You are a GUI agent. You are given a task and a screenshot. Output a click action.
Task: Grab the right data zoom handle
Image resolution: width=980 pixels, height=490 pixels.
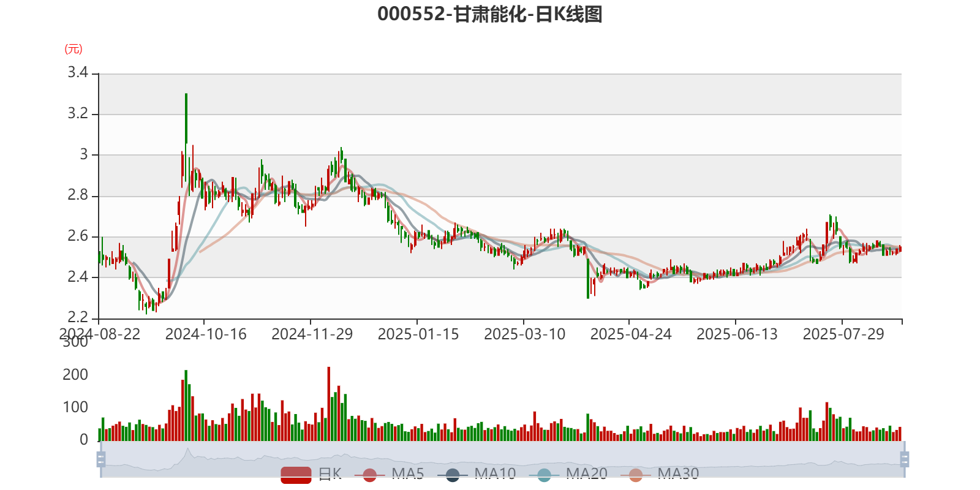click(x=905, y=459)
